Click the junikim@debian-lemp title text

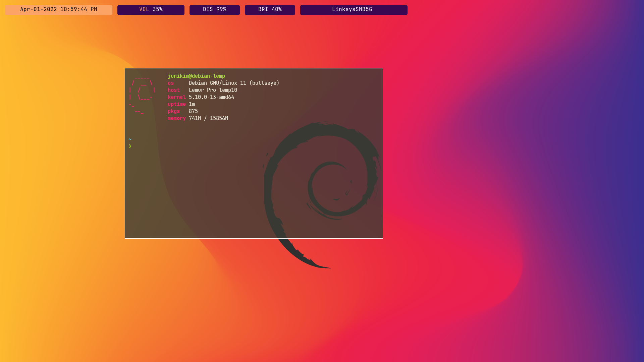pos(196,76)
